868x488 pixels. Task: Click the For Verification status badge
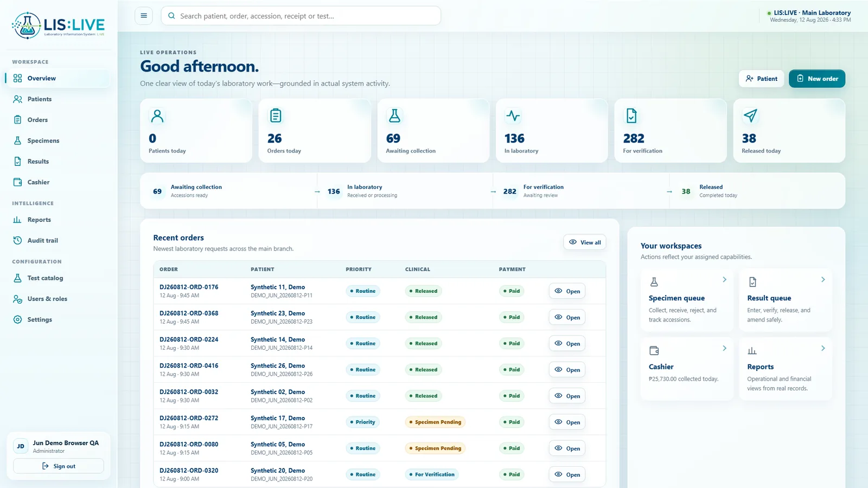pyautogui.click(x=432, y=474)
